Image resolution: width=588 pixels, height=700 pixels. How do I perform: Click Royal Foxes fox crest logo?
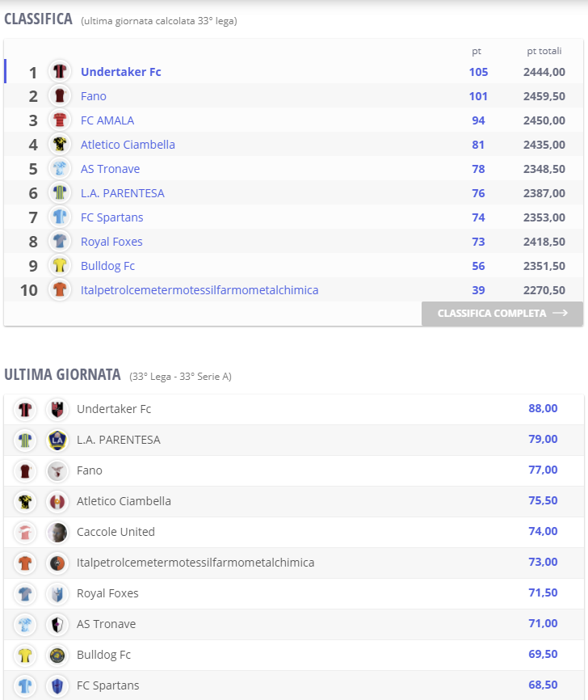[x=57, y=594]
